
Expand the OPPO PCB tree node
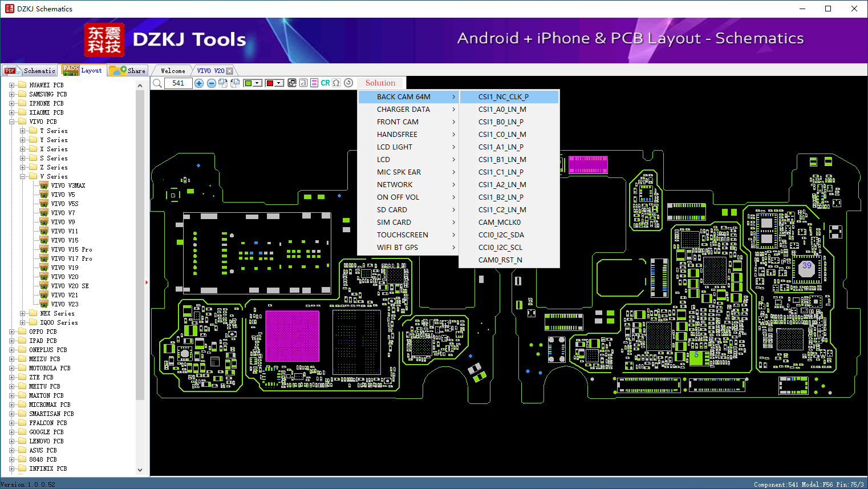tap(11, 332)
